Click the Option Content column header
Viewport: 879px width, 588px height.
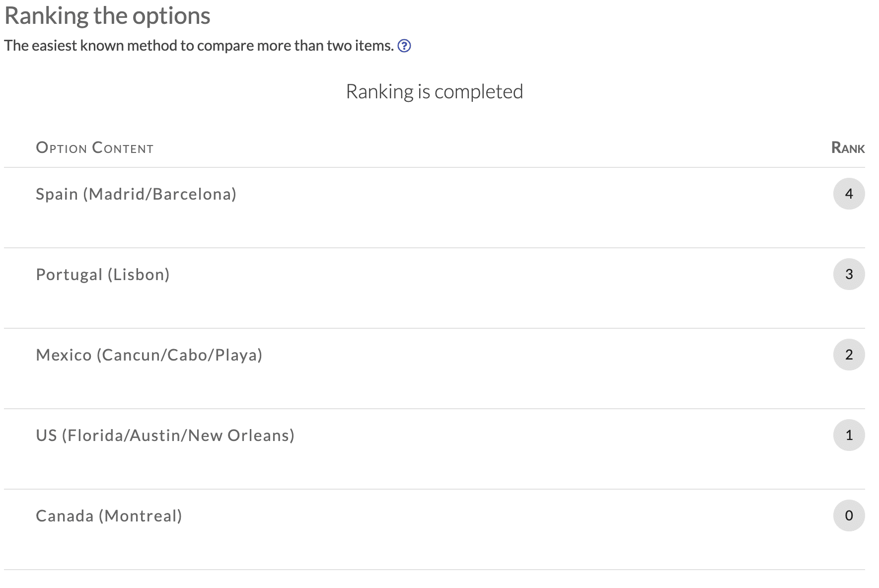[x=95, y=148]
